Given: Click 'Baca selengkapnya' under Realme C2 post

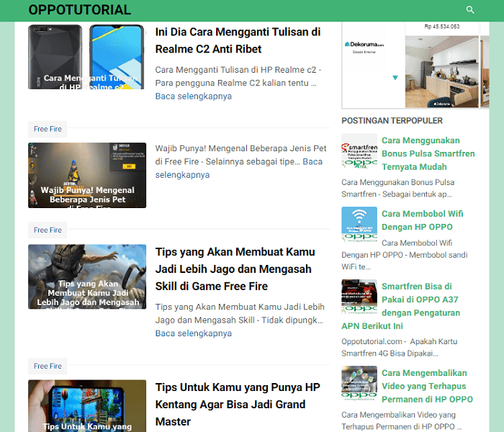Looking at the screenshot, I should point(194,96).
